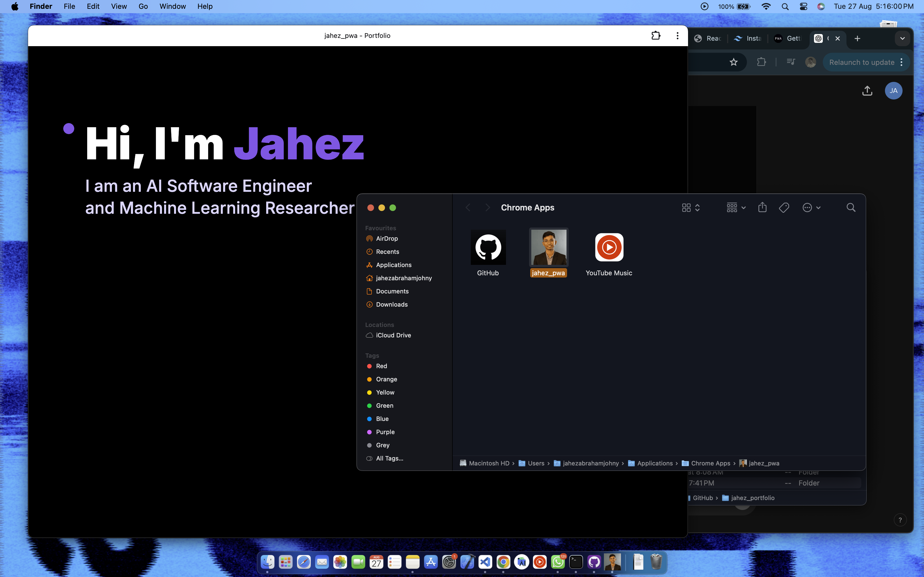
Task: Select Downloads in Finder sidebar
Action: [x=391, y=304]
